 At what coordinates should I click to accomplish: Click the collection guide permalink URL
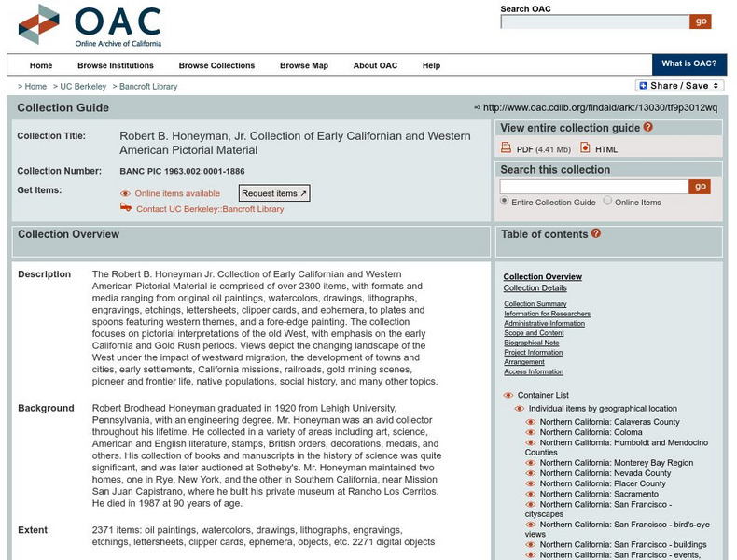600,108
